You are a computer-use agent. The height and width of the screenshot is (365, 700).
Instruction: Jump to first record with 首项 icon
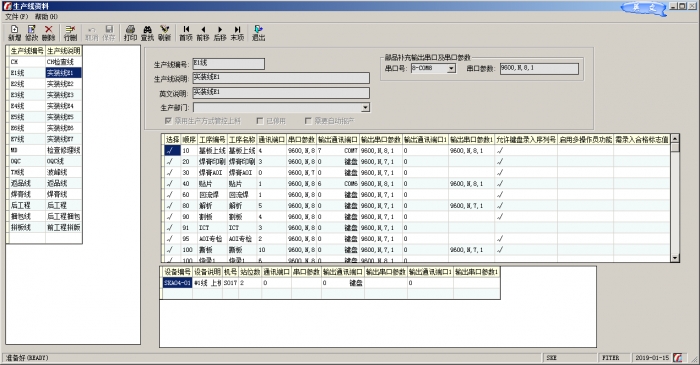(x=186, y=33)
